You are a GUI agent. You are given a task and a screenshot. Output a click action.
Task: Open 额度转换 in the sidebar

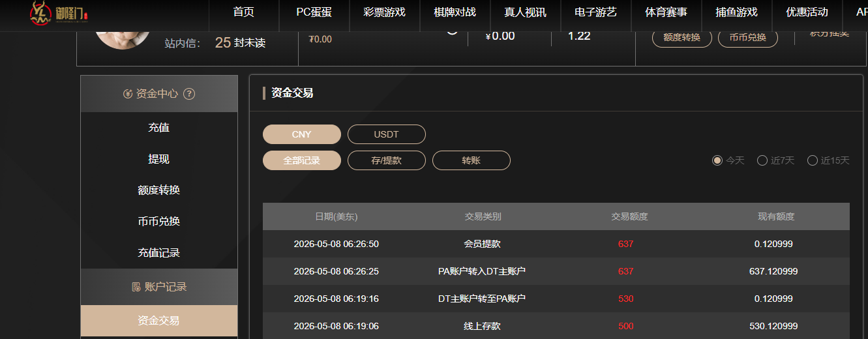159,190
